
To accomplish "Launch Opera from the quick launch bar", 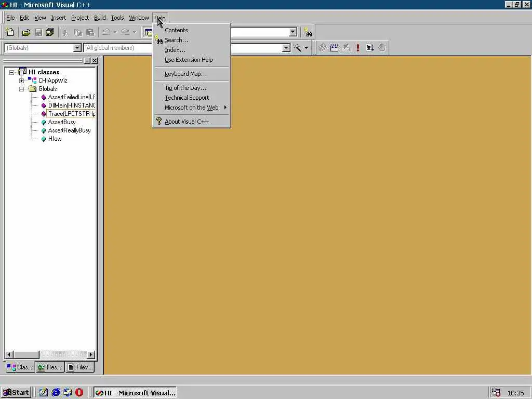I will click(79, 393).
